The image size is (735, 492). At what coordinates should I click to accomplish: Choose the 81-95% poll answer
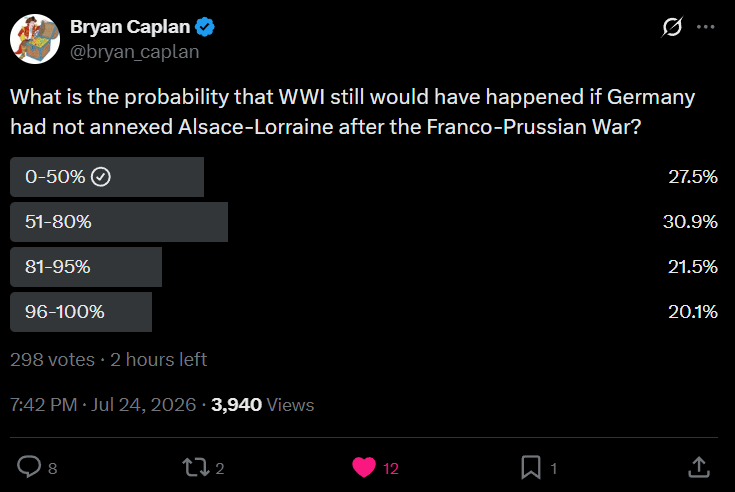tap(364, 267)
